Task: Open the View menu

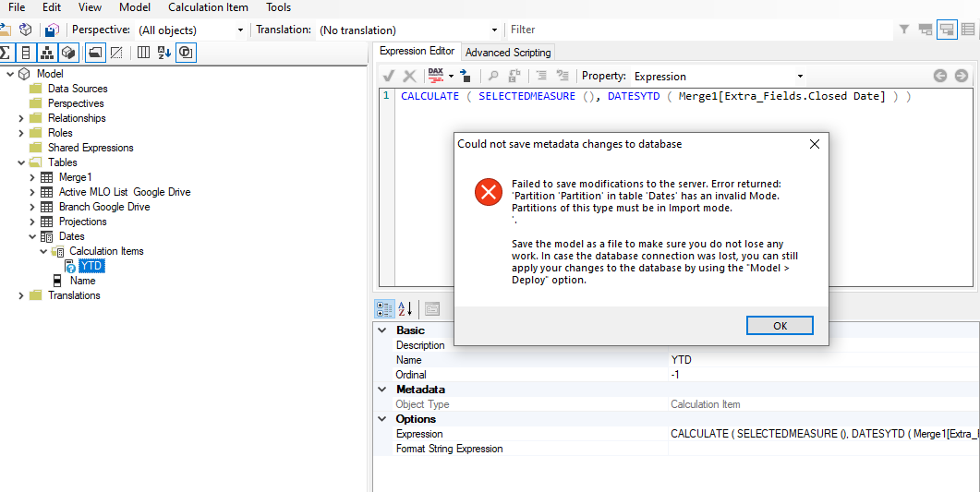Action: (91, 7)
